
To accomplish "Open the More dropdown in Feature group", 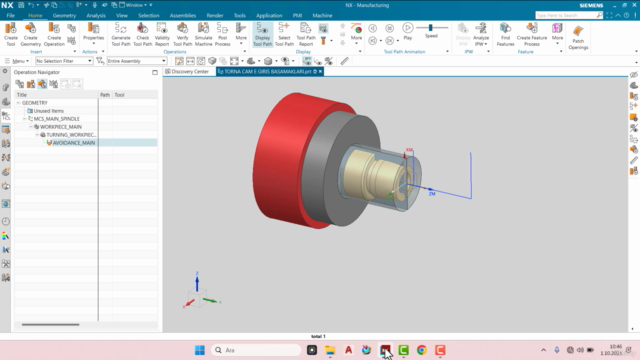I will pos(557,33).
